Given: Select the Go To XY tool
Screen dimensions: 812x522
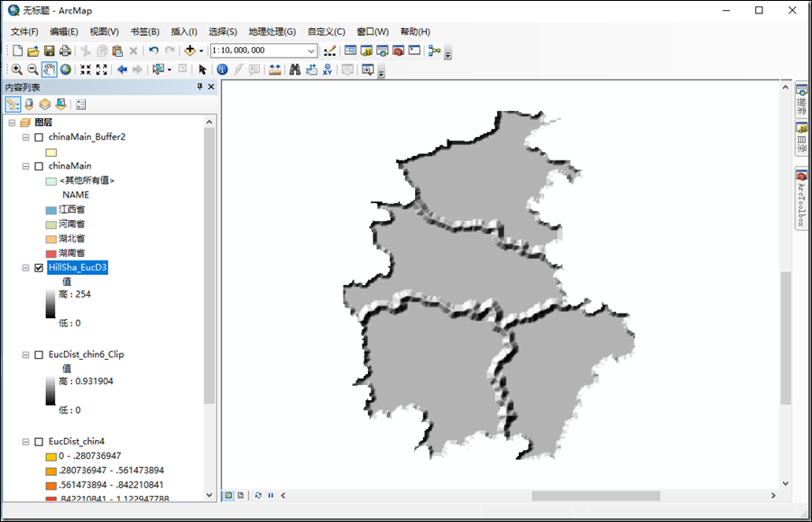Looking at the screenshot, I should (328, 69).
